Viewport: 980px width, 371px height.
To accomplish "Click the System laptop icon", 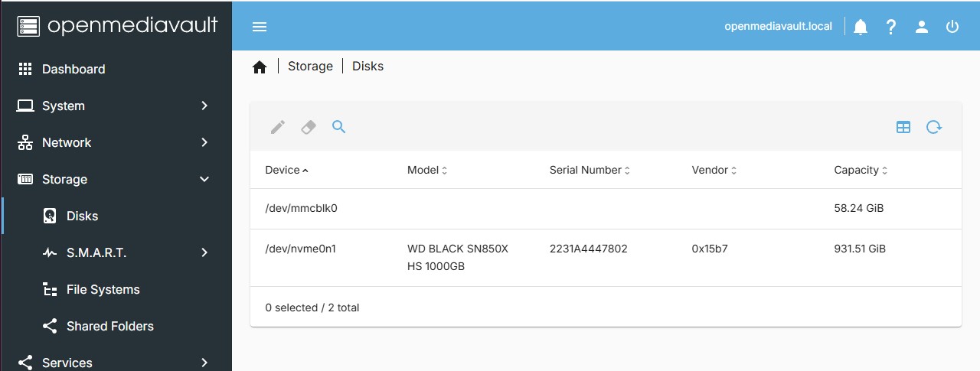I will click(x=25, y=106).
